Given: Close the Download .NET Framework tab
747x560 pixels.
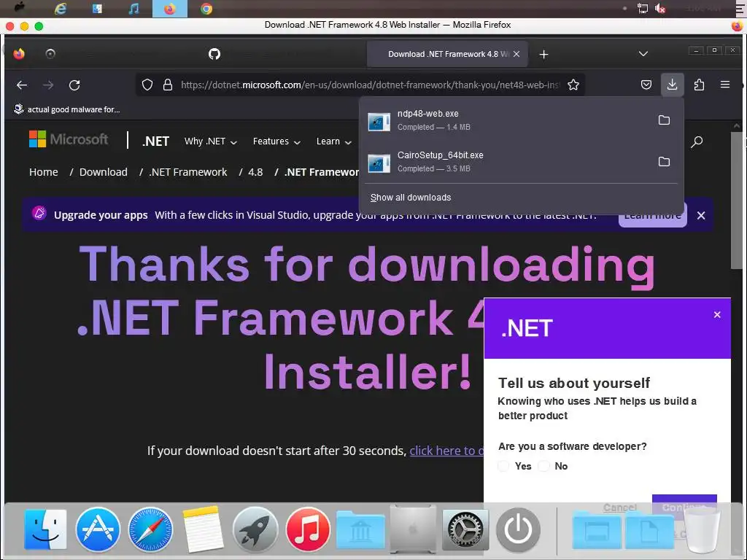Looking at the screenshot, I should pos(516,54).
